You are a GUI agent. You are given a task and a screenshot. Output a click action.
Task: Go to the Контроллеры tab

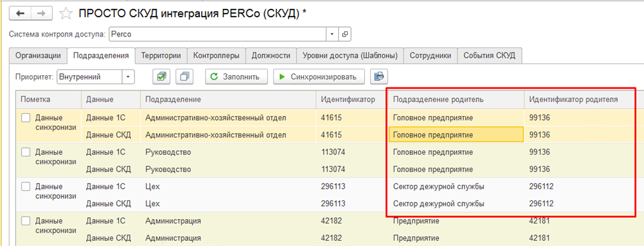point(217,55)
